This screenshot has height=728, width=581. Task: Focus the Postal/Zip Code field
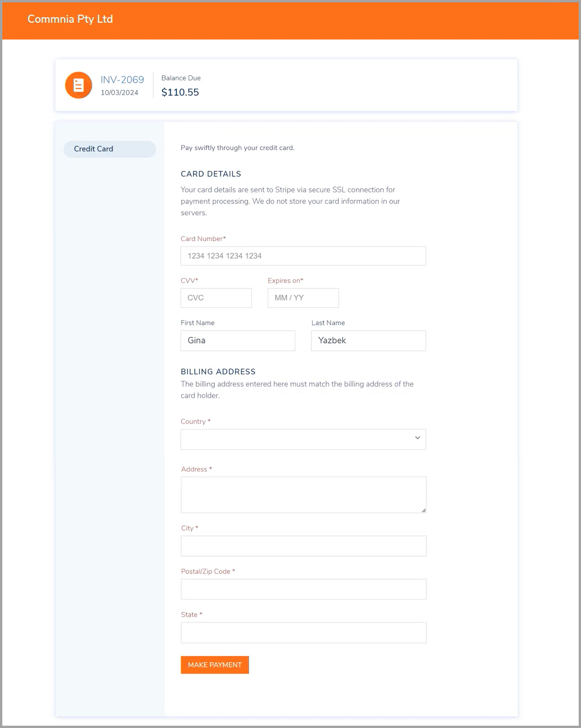304,589
